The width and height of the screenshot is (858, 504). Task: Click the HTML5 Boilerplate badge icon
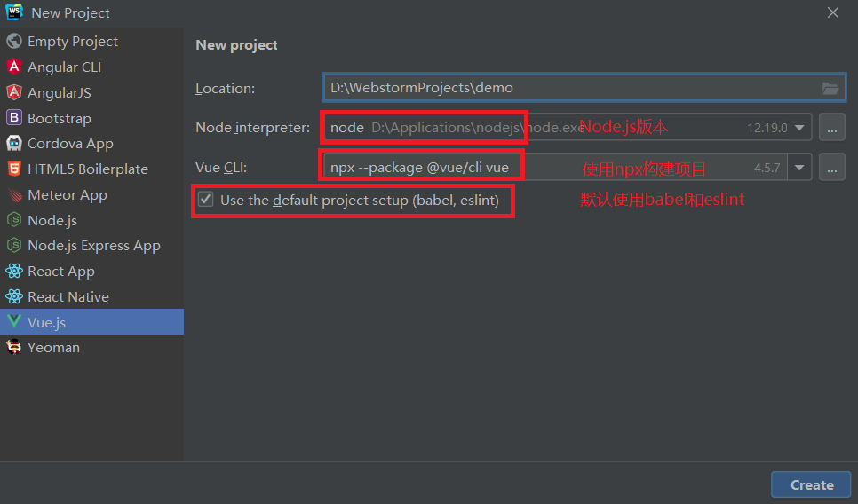(x=13, y=169)
